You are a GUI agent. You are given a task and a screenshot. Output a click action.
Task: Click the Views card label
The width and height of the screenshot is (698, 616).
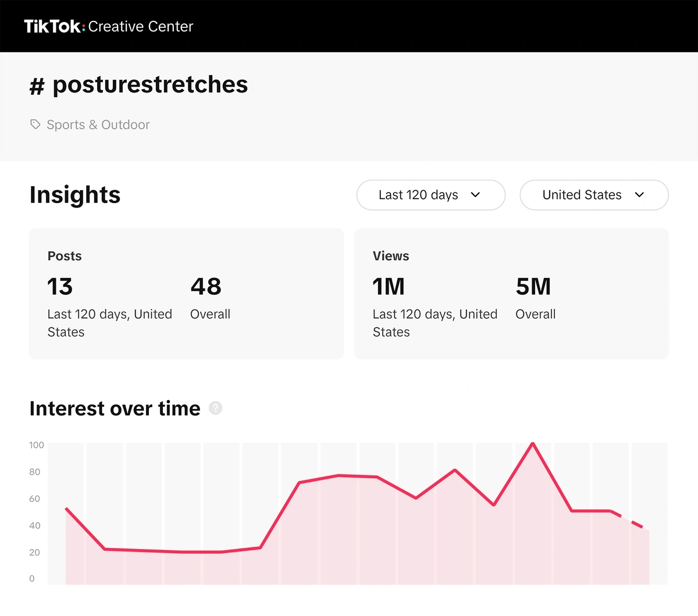tap(391, 256)
